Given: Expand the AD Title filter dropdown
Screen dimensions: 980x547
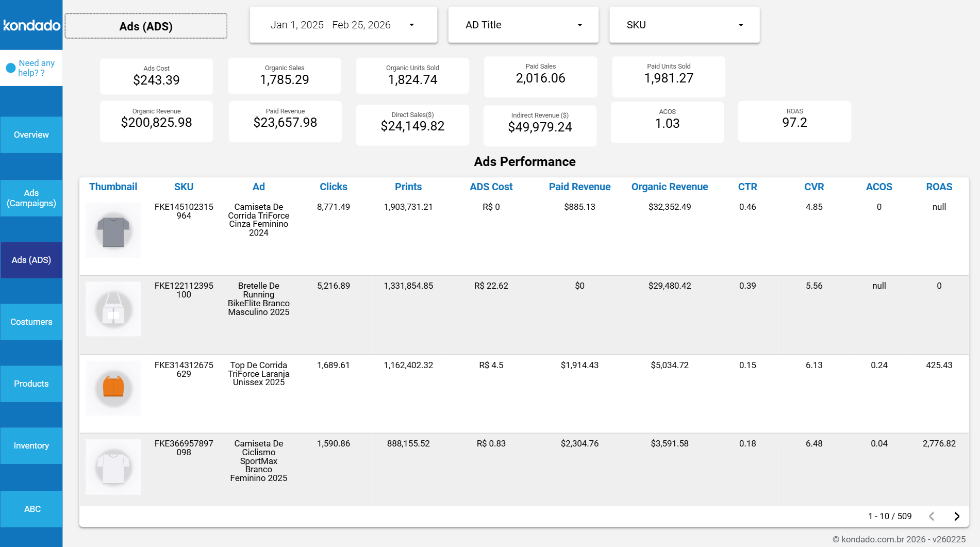Looking at the screenshot, I should tap(522, 24).
